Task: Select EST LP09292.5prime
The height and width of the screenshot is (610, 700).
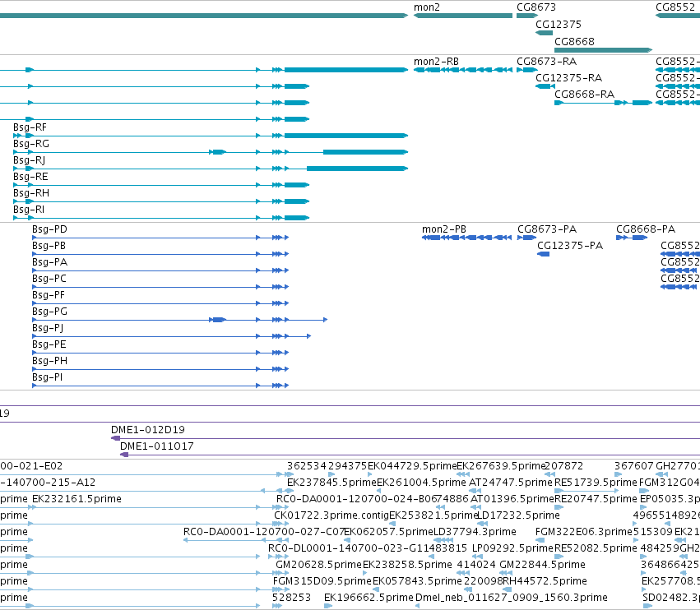Action: point(512,548)
